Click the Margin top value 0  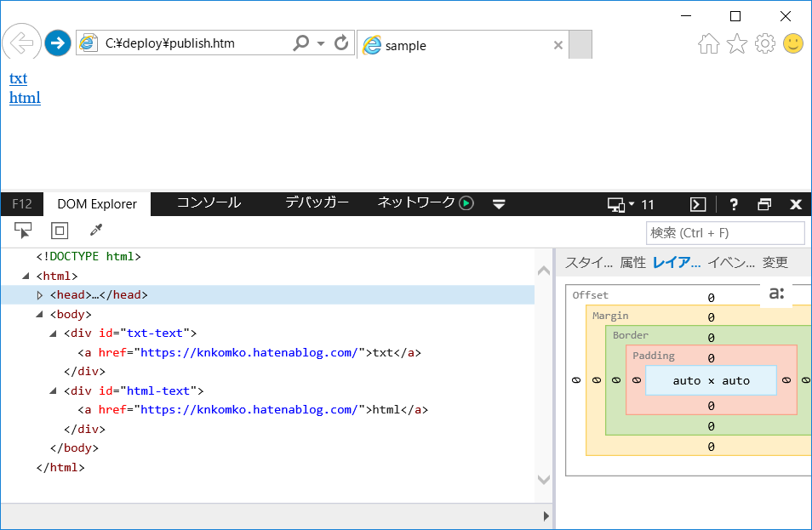coord(711,317)
